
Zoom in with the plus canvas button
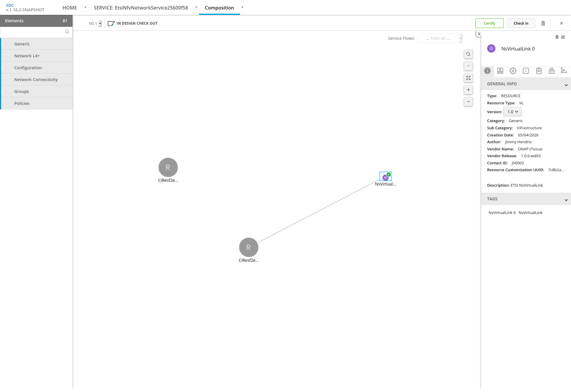pyautogui.click(x=468, y=90)
